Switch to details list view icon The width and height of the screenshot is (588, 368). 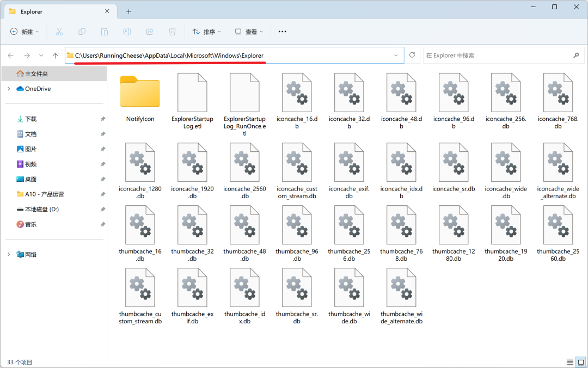click(570, 362)
